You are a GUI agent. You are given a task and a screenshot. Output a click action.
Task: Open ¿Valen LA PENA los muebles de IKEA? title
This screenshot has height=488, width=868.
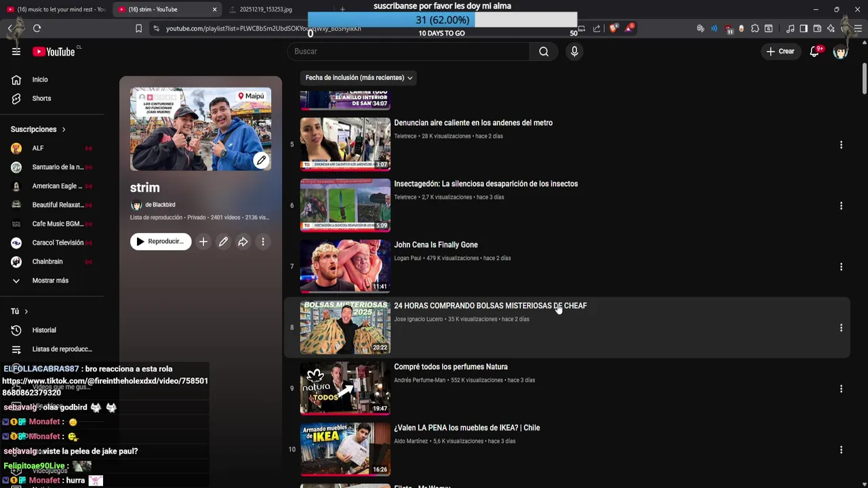click(x=467, y=428)
